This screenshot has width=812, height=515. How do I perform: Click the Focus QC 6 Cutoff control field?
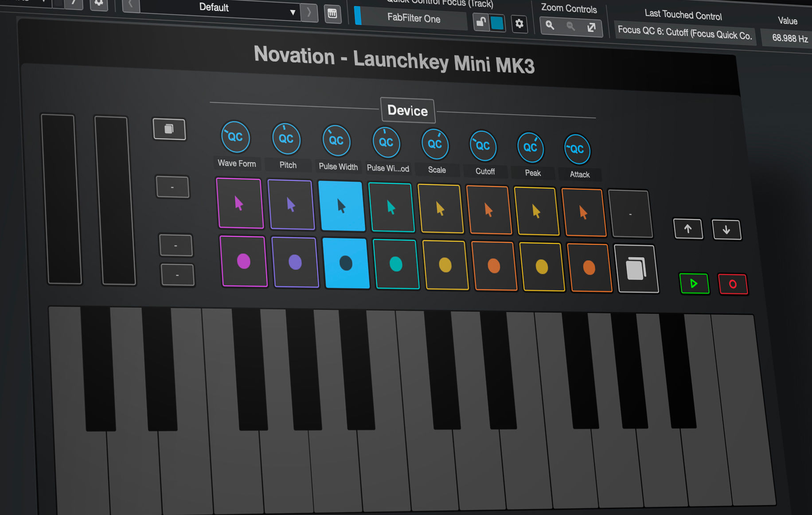click(x=685, y=34)
